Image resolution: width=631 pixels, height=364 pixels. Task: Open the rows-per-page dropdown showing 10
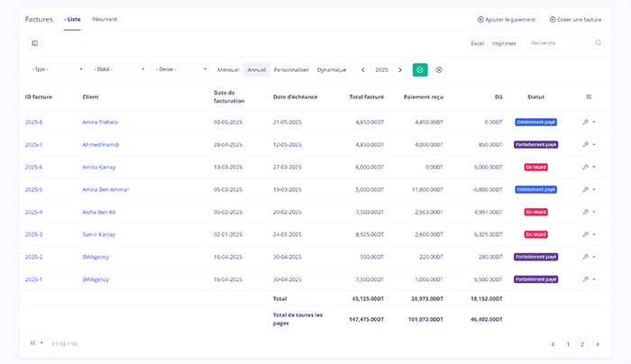pyautogui.click(x=35, y=343)
